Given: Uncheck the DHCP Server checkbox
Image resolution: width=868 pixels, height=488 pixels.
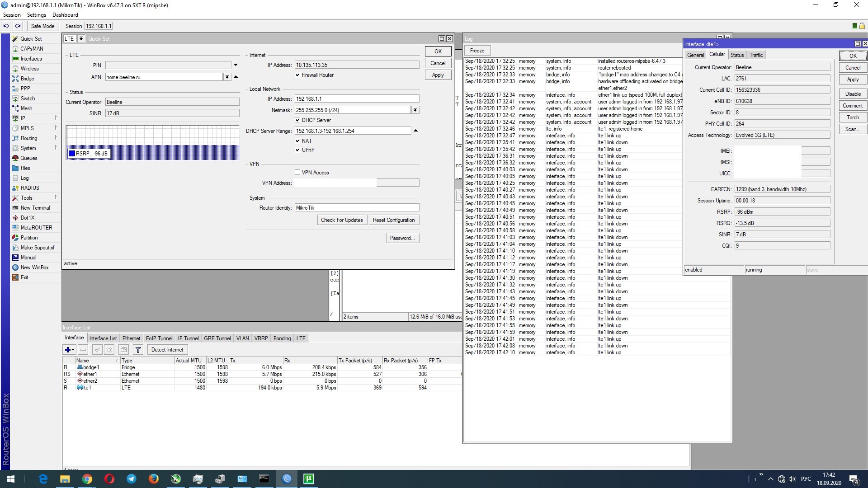Looking at the screenshot, I should (x=297, y=120).
